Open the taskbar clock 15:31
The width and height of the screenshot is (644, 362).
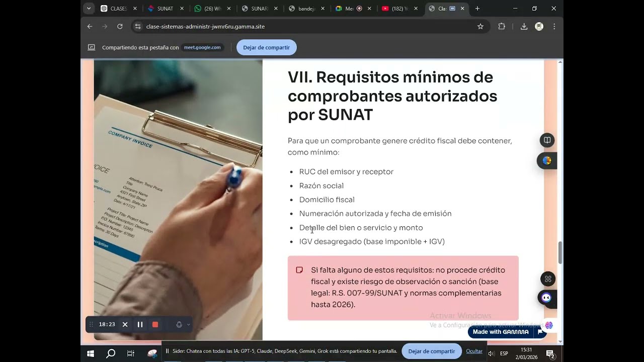pos(526,353)
